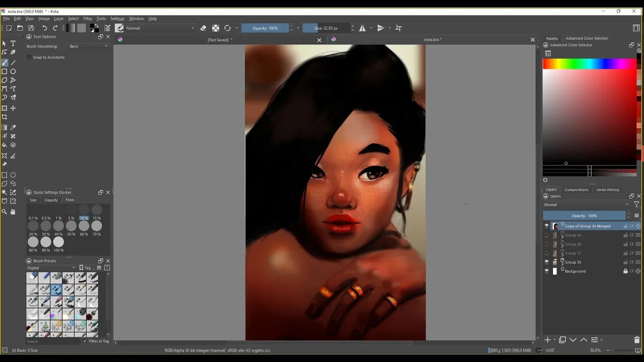Open the layer blend mode Normal dropdown
The image size is (644, 362).
pyautogui.click(x=586, y=205)
